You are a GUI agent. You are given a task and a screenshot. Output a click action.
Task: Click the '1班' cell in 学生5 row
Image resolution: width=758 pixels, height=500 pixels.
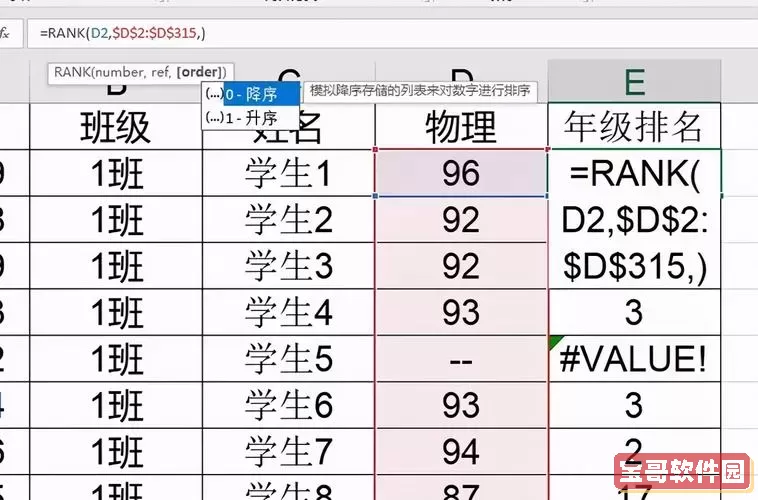(x=116, y=358)
